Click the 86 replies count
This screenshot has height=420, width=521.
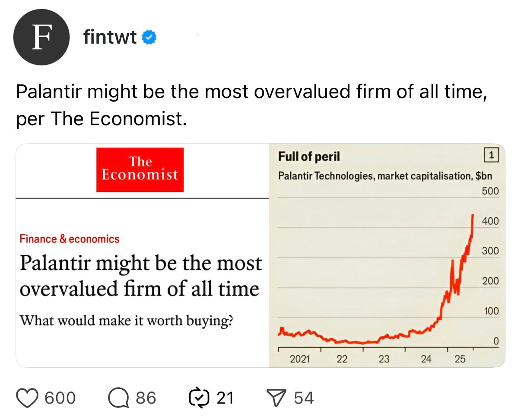146,398
